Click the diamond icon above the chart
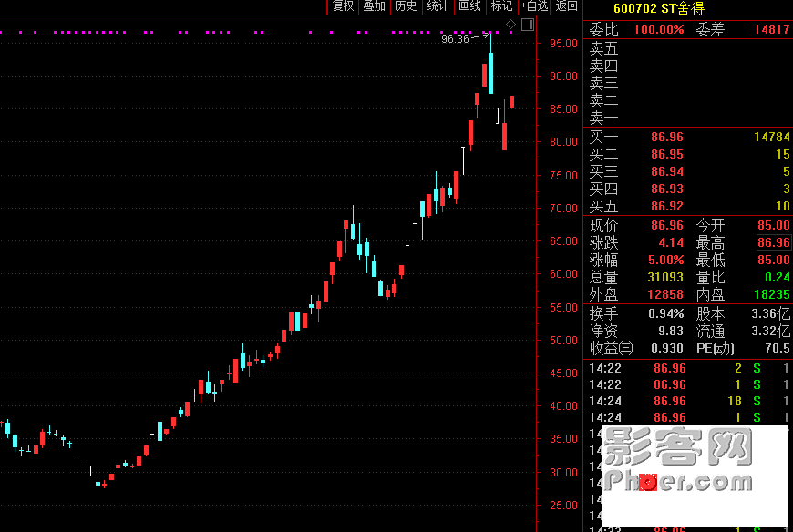Image resolution: width=793 pixels, height=532 pixels. coord(510,25)
